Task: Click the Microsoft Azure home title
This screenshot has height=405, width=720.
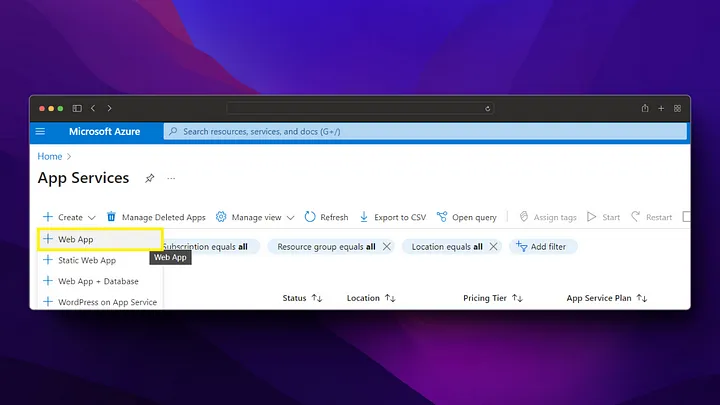Action: (x=104, y=132)
